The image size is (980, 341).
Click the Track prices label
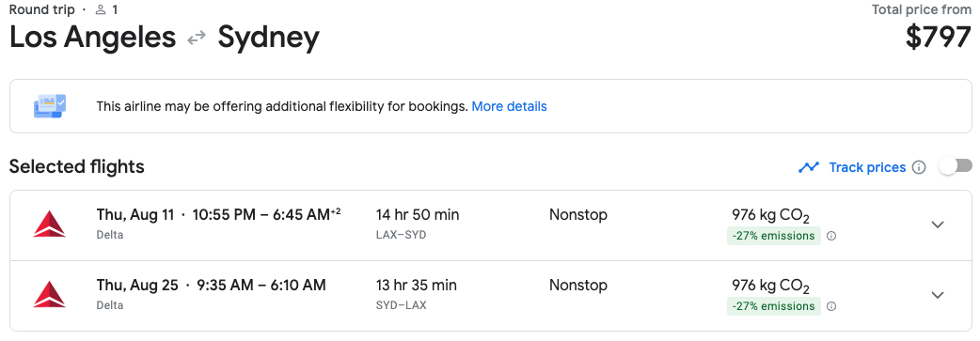pos(867,167)
